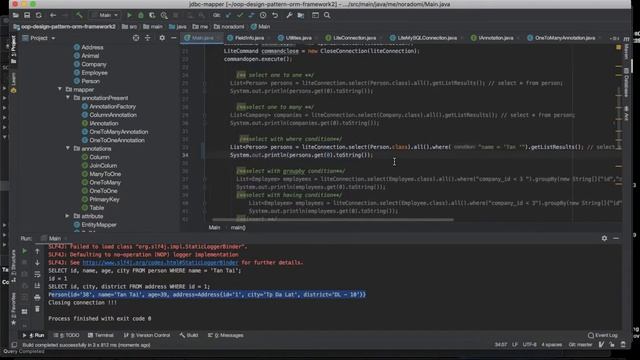Open OneToOneAnnotation in project tree

113,140
